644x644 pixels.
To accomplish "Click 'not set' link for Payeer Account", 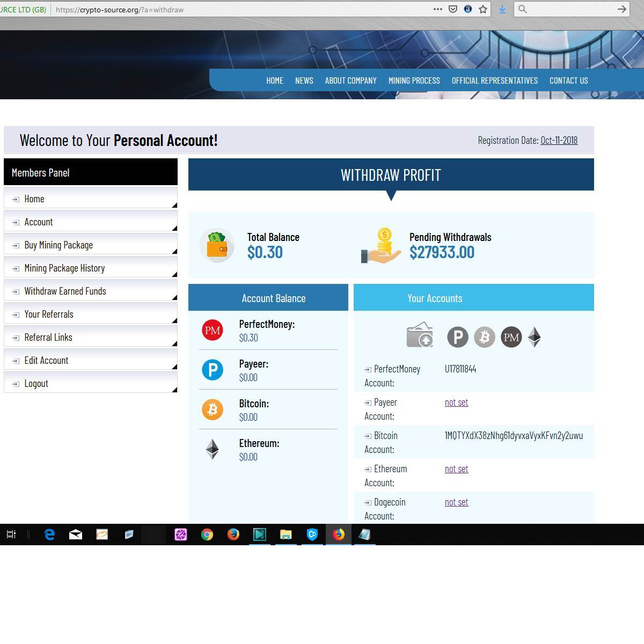I will coord(456,402).
